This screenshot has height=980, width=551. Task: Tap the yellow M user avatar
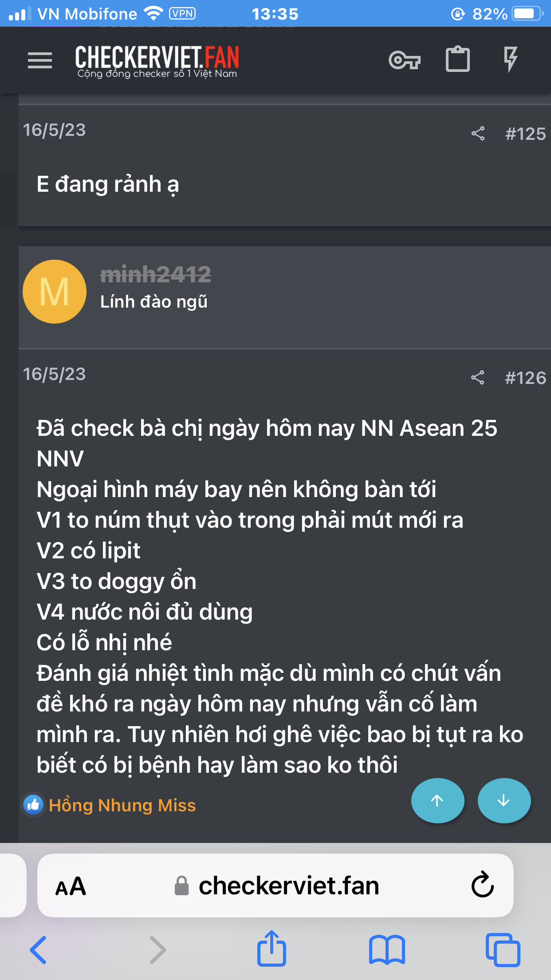[x=55, y=292]
